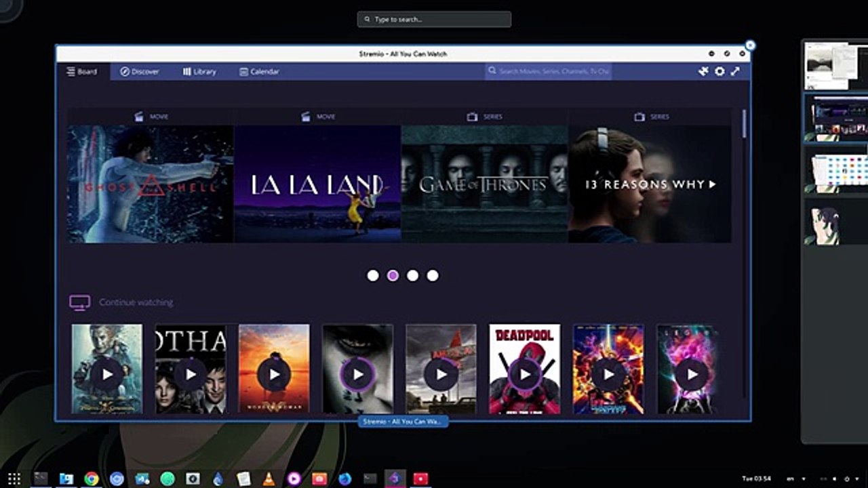Open the Library tab
Image resolution: width=868 pixels, height=488 pixels.
[x=199, y=71]
